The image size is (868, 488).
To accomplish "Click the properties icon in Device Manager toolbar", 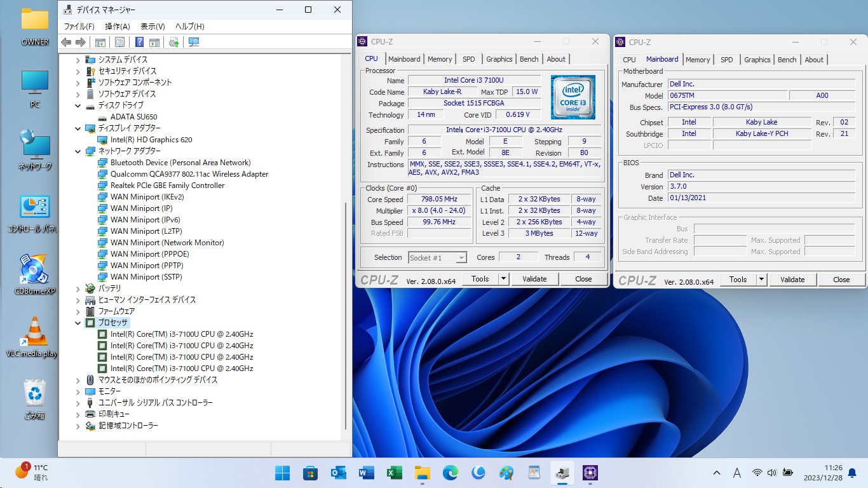I will tap(119, 43).
